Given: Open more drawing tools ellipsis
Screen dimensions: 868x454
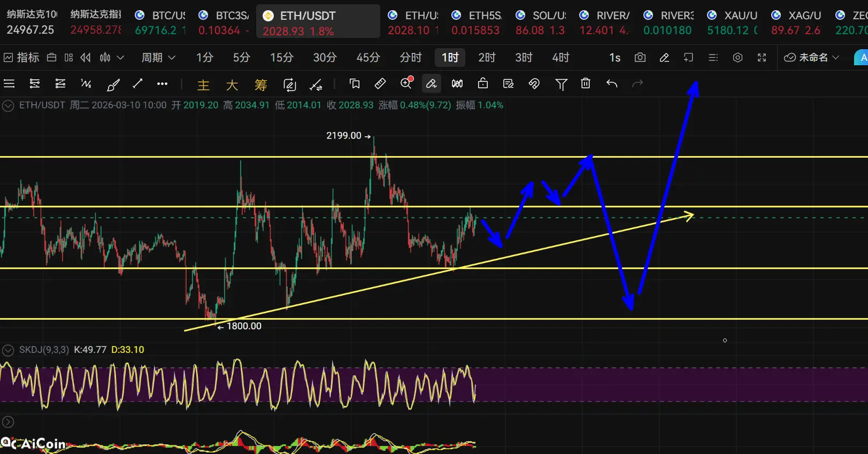Looking at the screenshot, I should click(162, 83).
